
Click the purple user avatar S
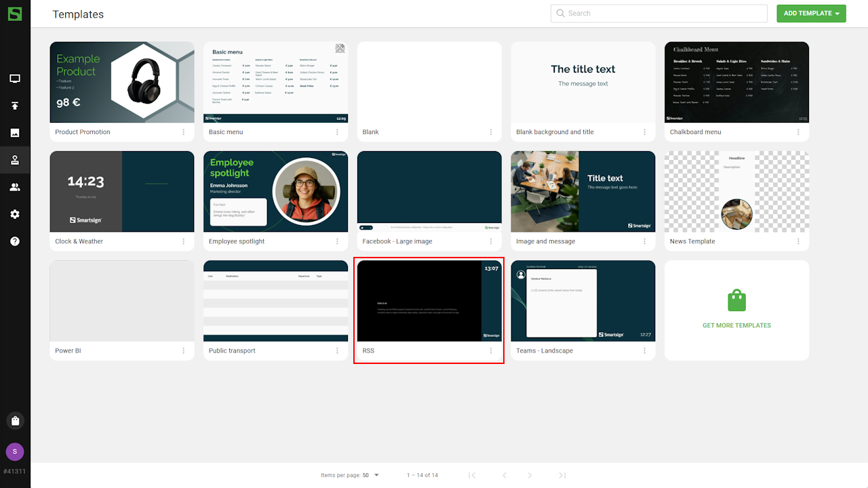[15, 452]
